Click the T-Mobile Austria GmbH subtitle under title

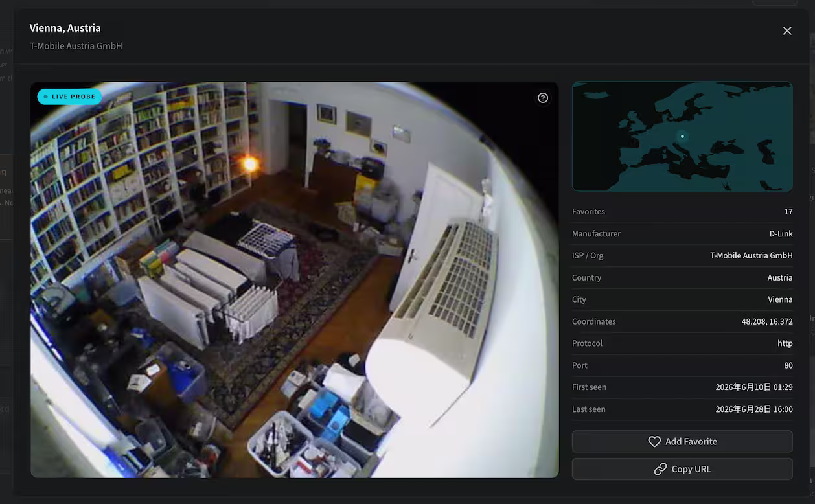pyautogui.click(x=76, y=46)
